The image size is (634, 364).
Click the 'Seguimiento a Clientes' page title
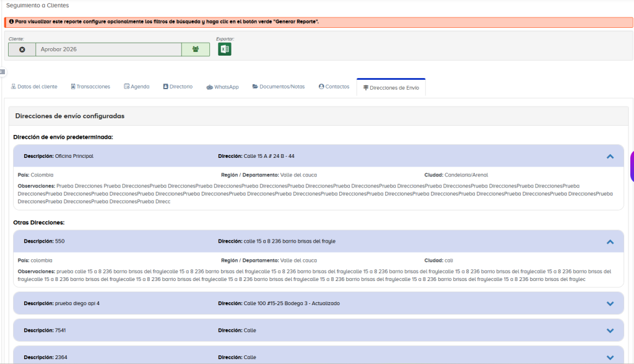(37, 5)
